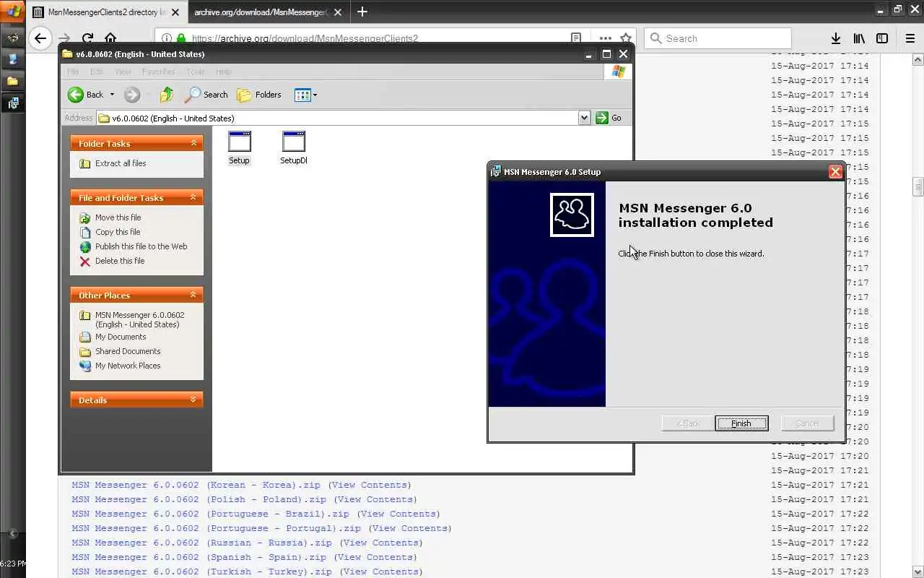The width and height of the screenshot is (924, 578).
Task: Open the Setup file icon
Action: click(239, 147)
